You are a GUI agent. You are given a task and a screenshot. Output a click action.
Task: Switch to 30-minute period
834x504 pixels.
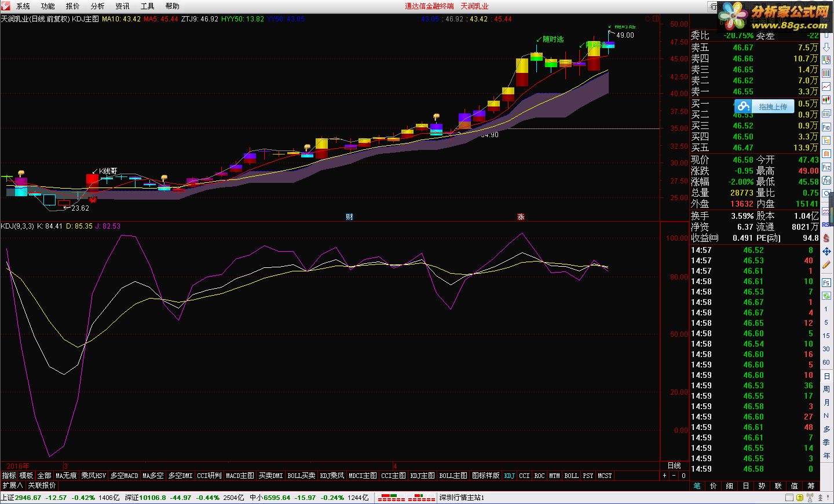pyautogui.click(x=826, y=349)
